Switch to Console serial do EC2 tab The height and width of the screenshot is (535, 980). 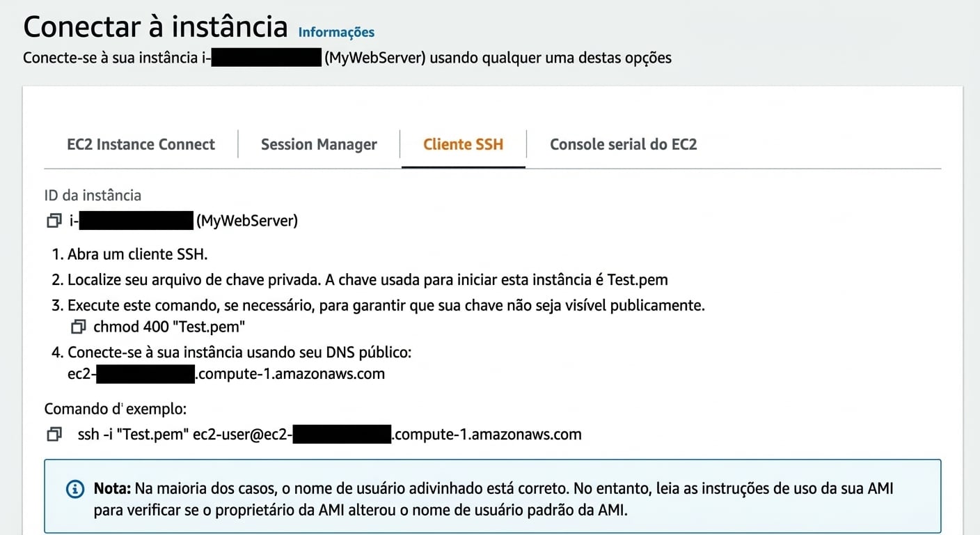tap(623, 144)
